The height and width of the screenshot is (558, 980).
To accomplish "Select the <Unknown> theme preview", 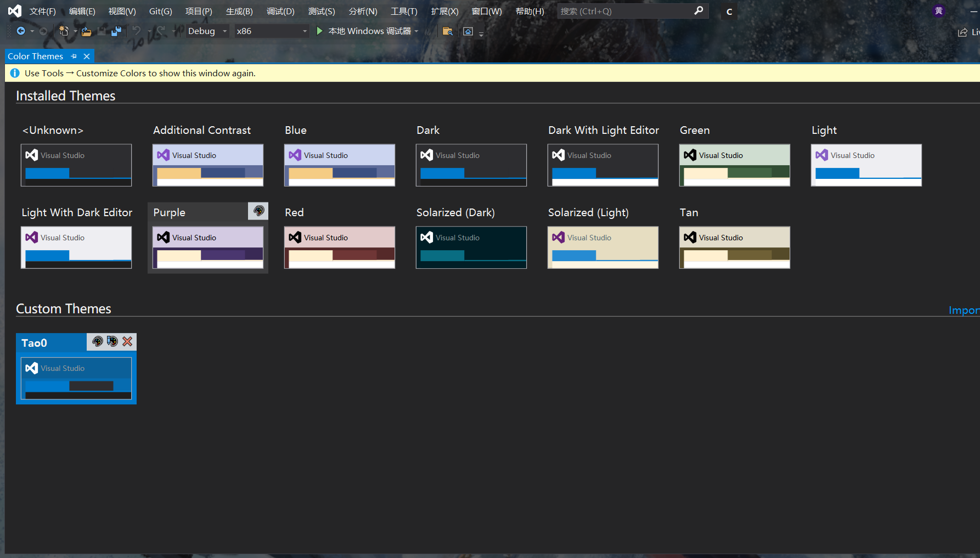I will point(76,165).
